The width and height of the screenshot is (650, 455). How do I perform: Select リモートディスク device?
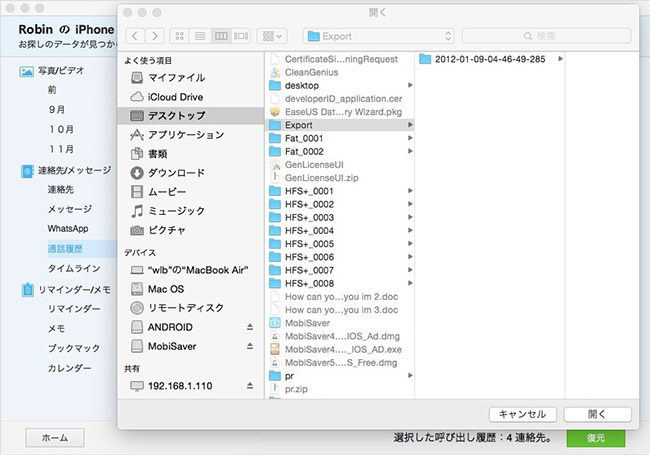click(191, 308)
